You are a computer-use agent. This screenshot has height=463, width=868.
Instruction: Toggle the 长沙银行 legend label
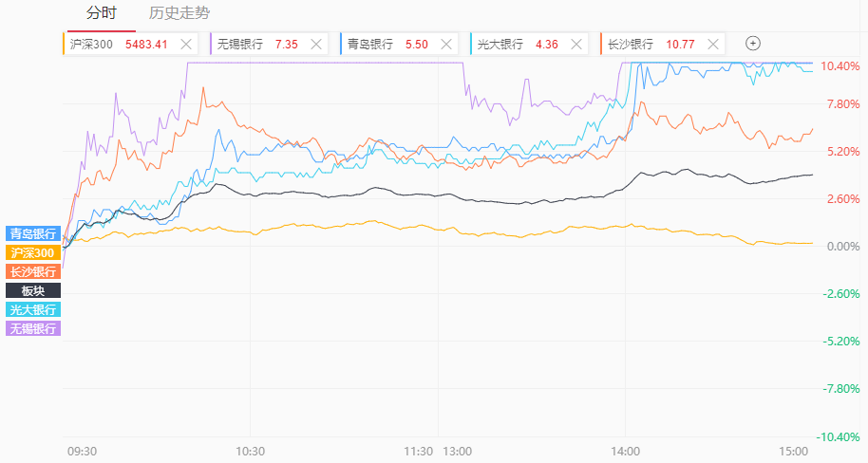(x=33, y=271)
